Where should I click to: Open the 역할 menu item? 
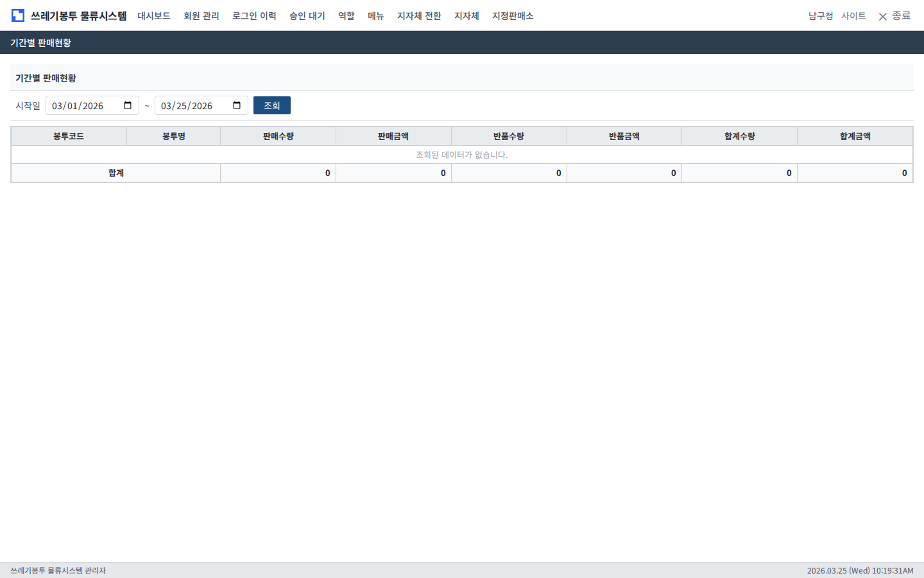[346, 15]
